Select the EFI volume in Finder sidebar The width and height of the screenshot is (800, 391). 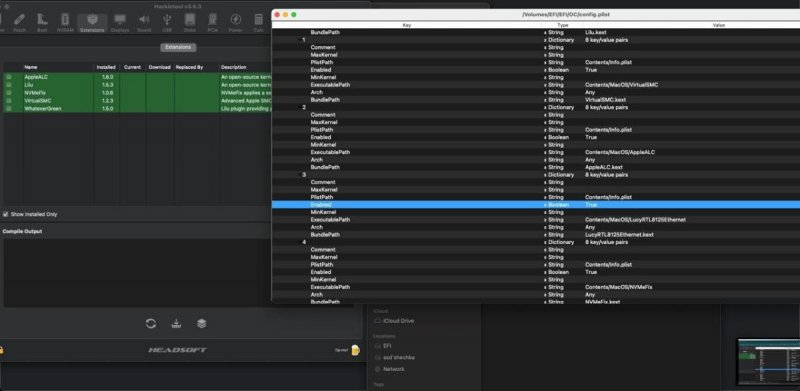(x=383, y=346)
